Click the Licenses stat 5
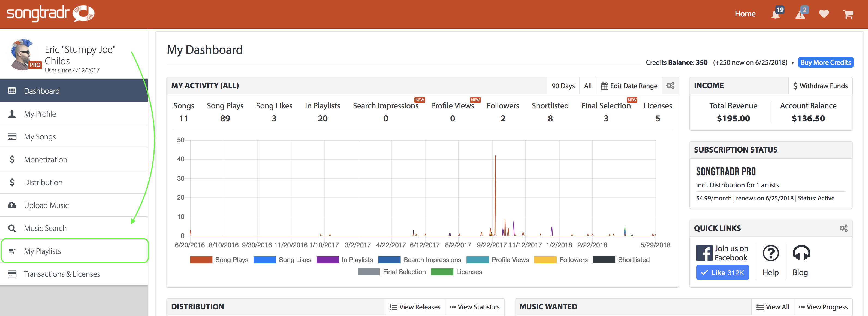Viewport: 868px width, 316px height. (657, 118)
